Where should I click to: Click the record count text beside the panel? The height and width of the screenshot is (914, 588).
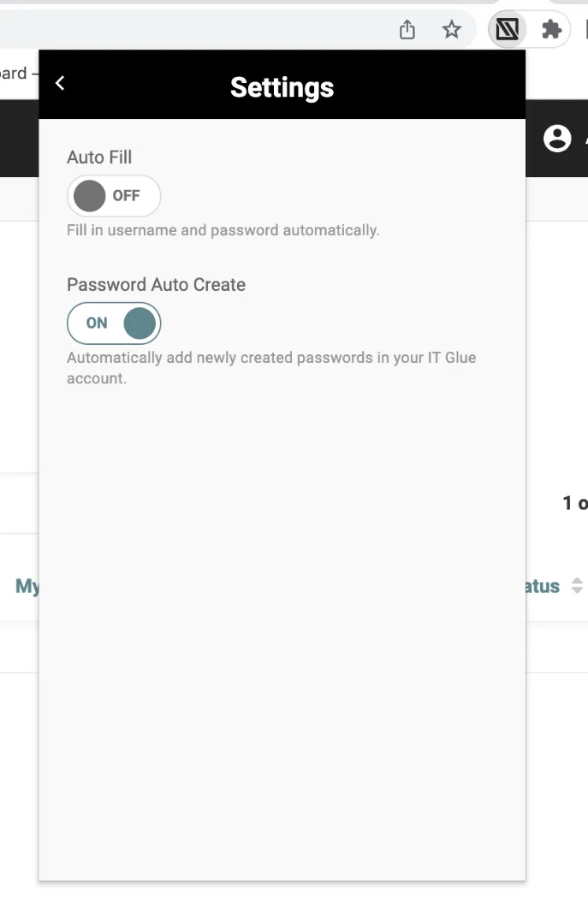pos(574,503)
